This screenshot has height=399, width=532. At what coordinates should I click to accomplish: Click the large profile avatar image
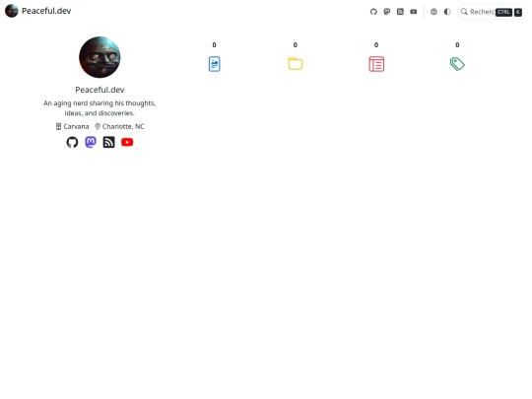tap(100, 57)
